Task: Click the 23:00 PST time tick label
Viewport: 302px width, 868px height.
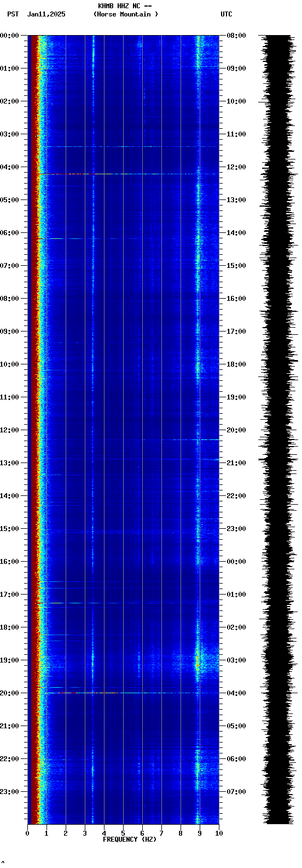Action: [x=10, y=792]
